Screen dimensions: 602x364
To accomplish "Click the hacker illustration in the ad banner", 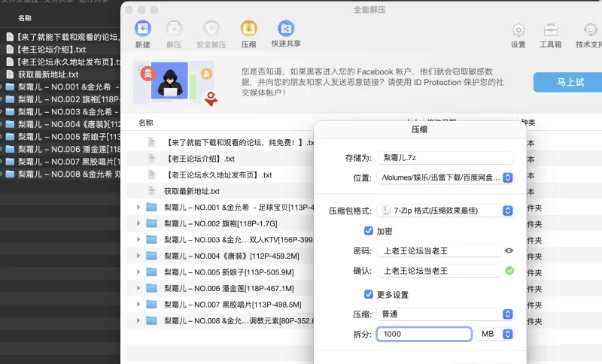I will (169, 81).
